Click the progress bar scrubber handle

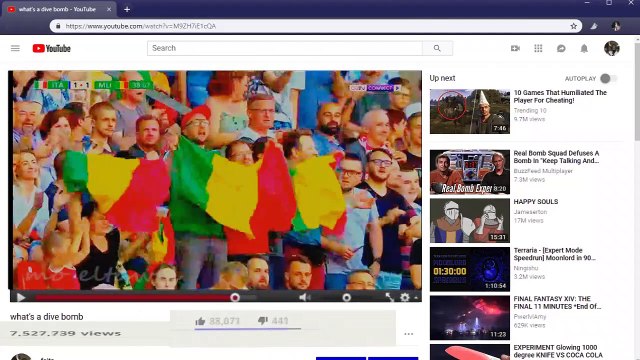coord(235,298)
